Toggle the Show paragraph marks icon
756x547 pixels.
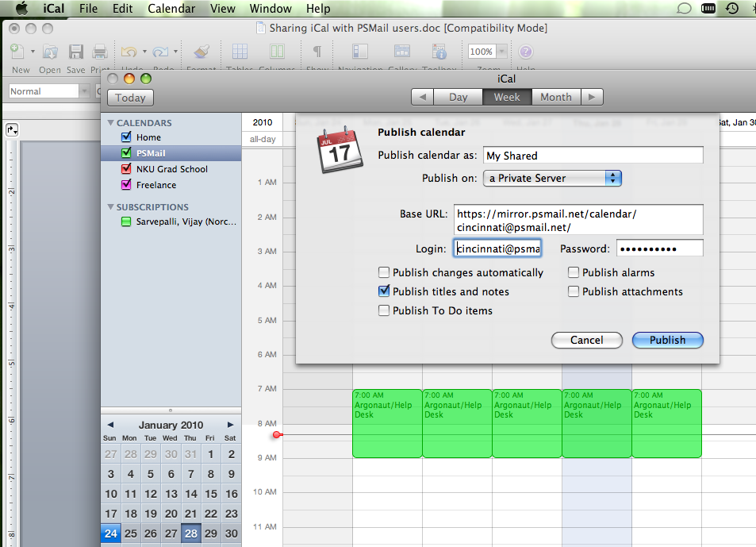click(317, 51)
